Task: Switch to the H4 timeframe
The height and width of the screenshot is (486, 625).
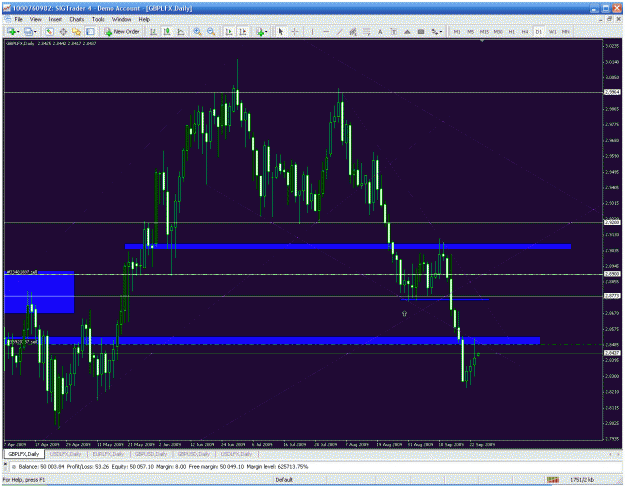Action: point(525,32)
